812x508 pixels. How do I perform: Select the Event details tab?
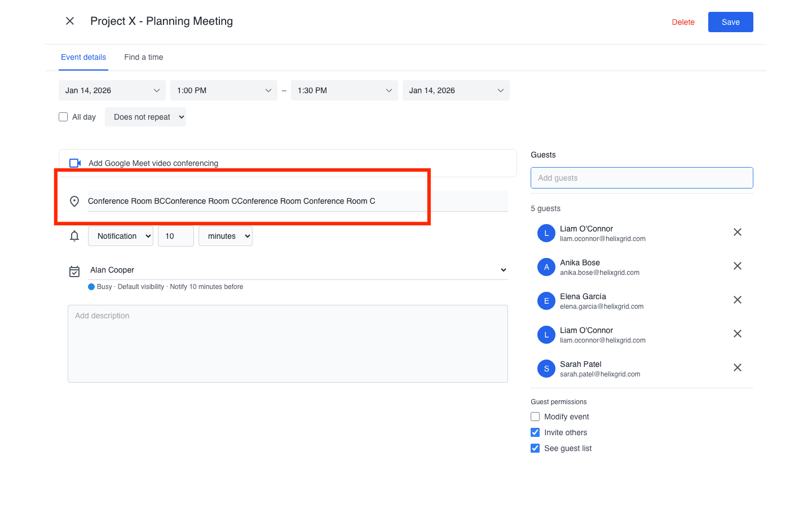[83, 57]
